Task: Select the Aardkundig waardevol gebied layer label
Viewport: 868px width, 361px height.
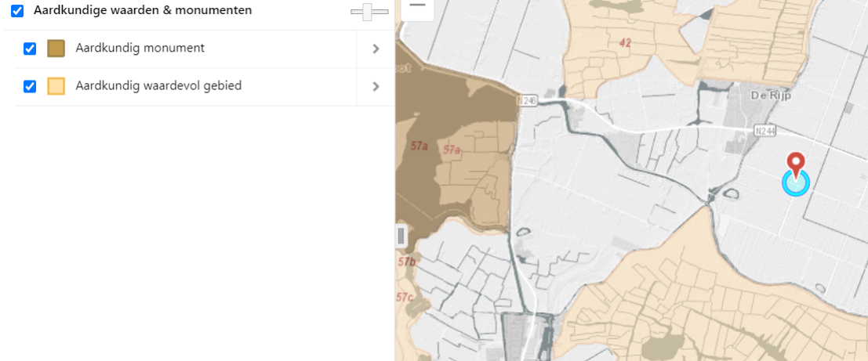Action: [158, 86]
